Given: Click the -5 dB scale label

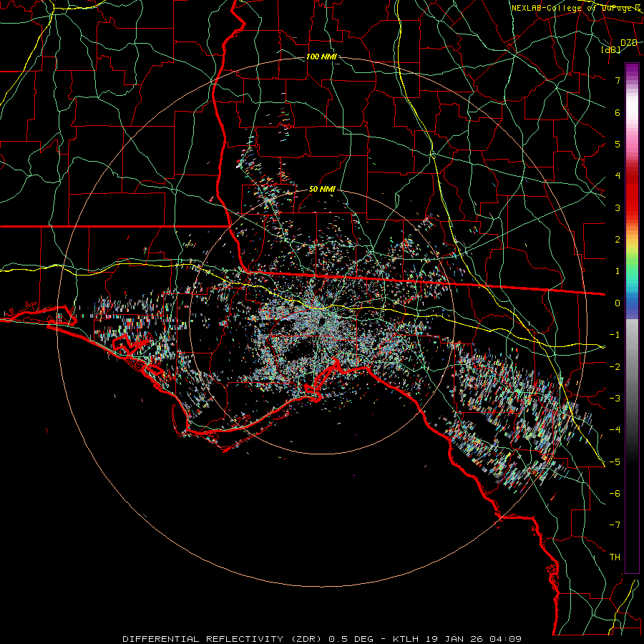Looking at the screenshot, I should coord(615,462).
